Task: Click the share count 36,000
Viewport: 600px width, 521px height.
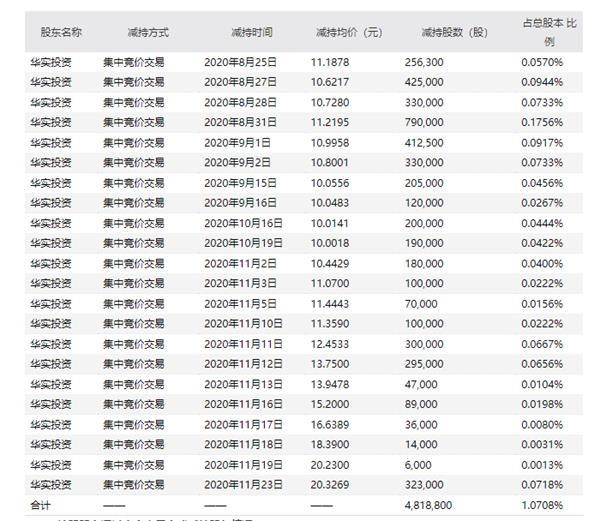Action: pos(421,425)
